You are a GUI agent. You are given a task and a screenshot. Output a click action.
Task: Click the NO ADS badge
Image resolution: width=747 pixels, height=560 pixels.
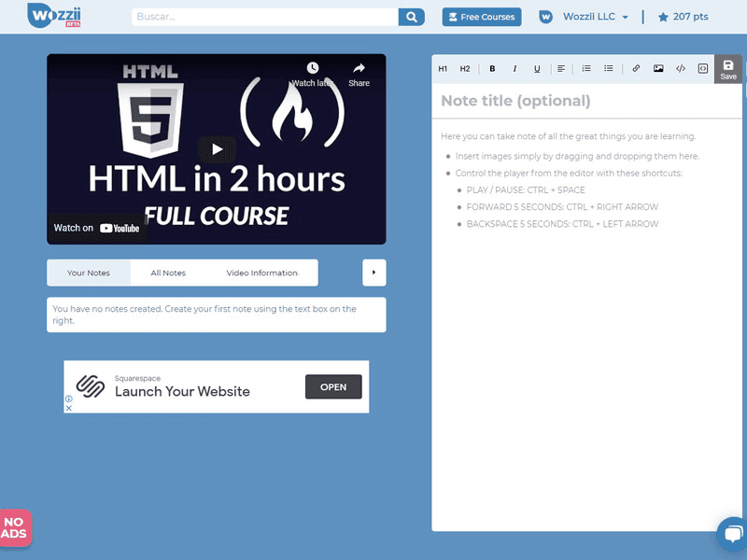point(15,527)
